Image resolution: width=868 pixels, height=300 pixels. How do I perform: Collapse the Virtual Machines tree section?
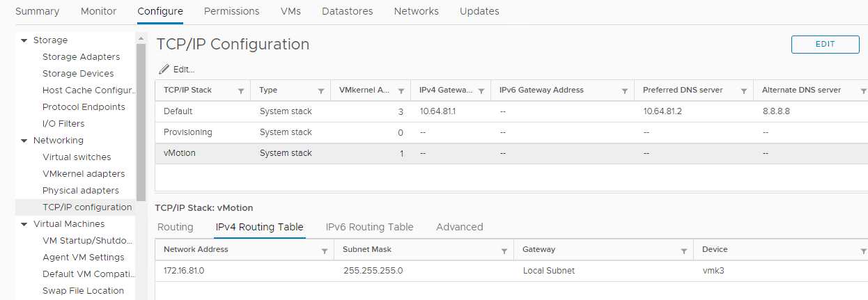pyautogui.click(x=25, y=224)
